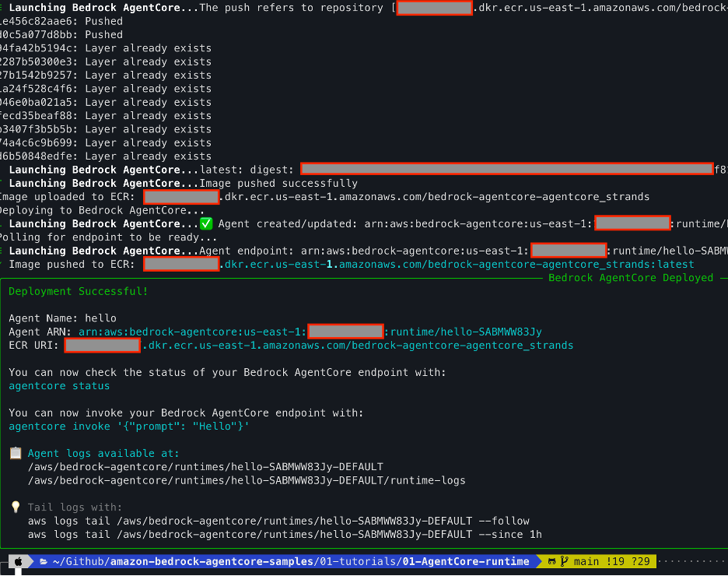Viewport: 728px width, 576px height.
Task: Select the agentcore invoke prompt Hello command
Action: [x=129, y=427]
